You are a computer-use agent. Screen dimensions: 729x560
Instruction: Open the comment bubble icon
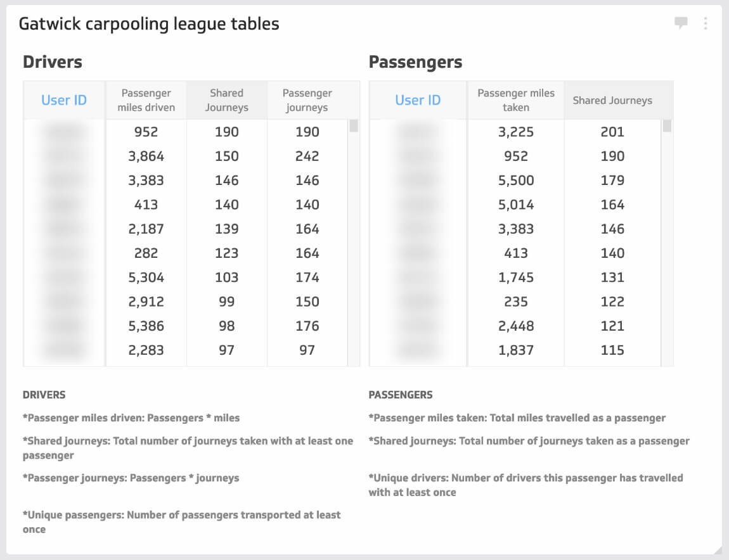[681, 22]
